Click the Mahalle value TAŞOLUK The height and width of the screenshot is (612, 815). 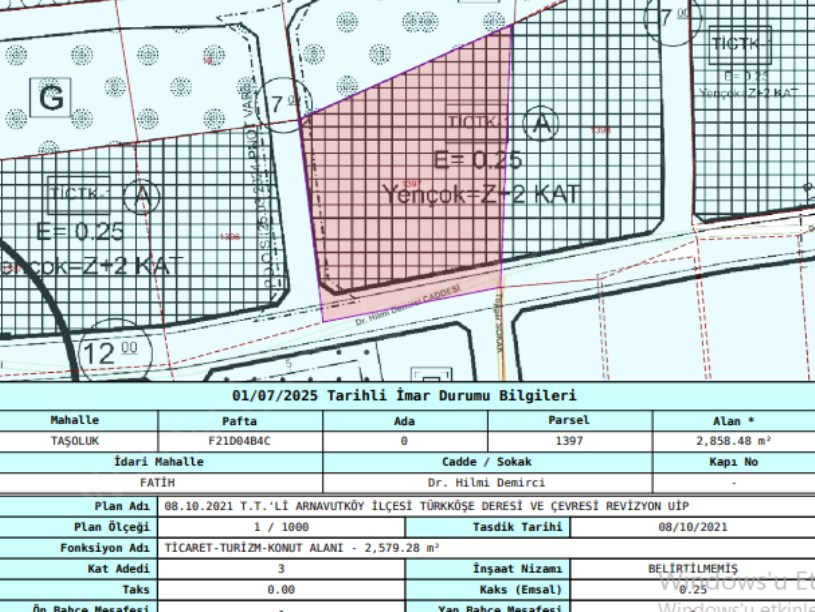coord(75,439)
